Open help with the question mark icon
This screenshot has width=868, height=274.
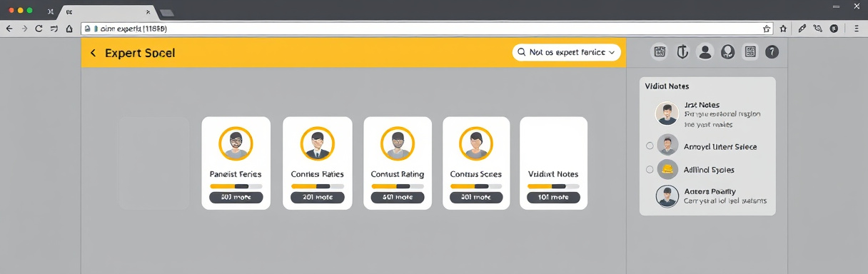pos(772,51)
